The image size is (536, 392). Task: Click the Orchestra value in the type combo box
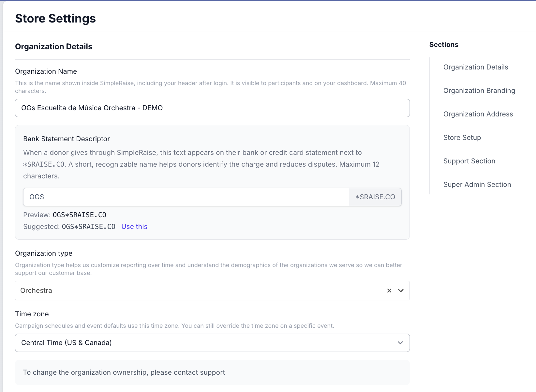(36, 291)
